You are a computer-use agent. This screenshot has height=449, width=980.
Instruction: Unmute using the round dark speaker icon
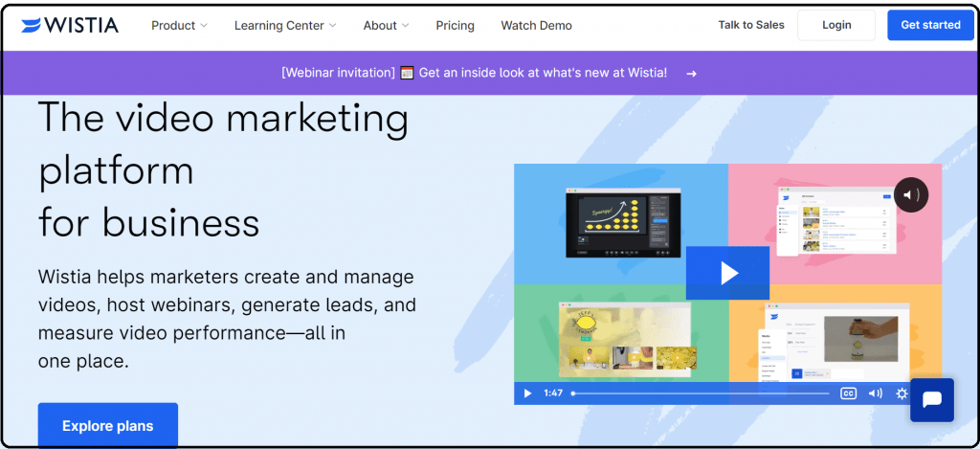tap(911, 195)
